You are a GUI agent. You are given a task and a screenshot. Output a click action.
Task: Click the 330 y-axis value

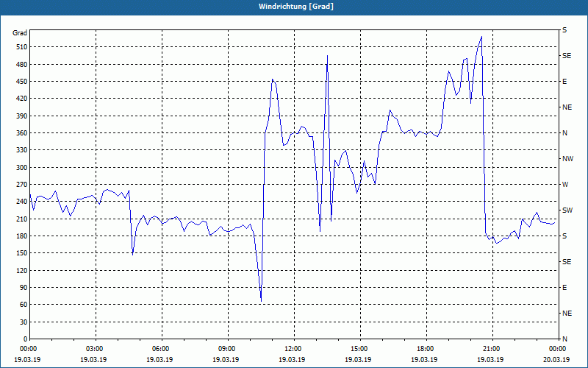tap(22, 150)
